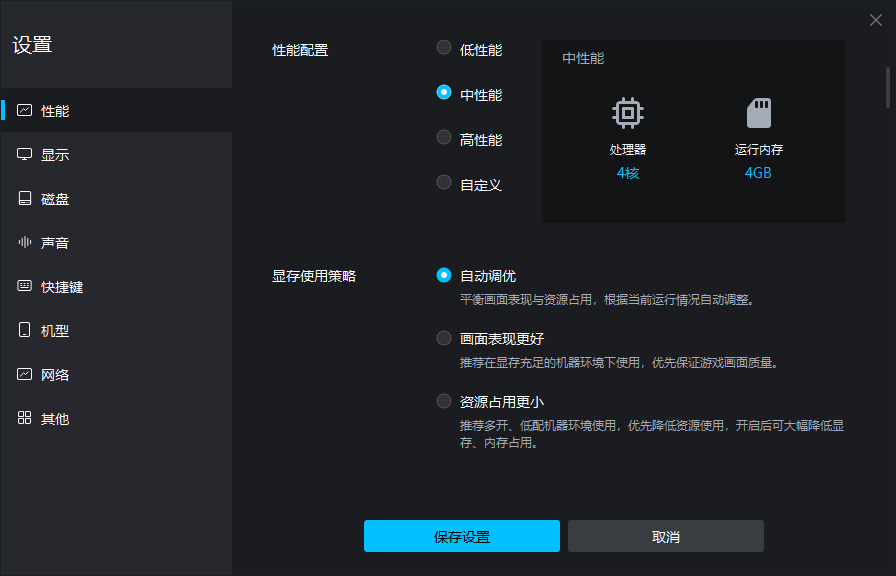Screen dimensions: 896x576
Task: Click the 性能 chart icon in sidebar
Action: 25,110
